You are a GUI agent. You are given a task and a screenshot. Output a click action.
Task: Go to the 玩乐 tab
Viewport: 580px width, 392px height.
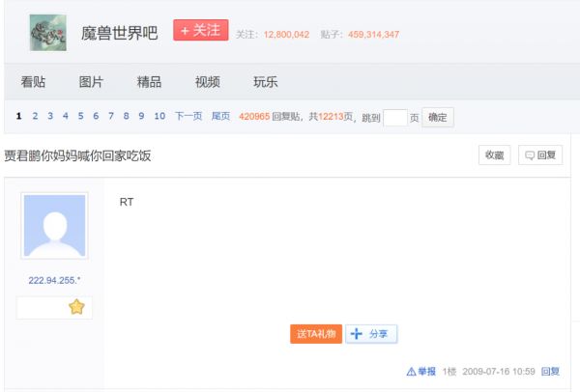pyautogui.click(x=266, y=82)
